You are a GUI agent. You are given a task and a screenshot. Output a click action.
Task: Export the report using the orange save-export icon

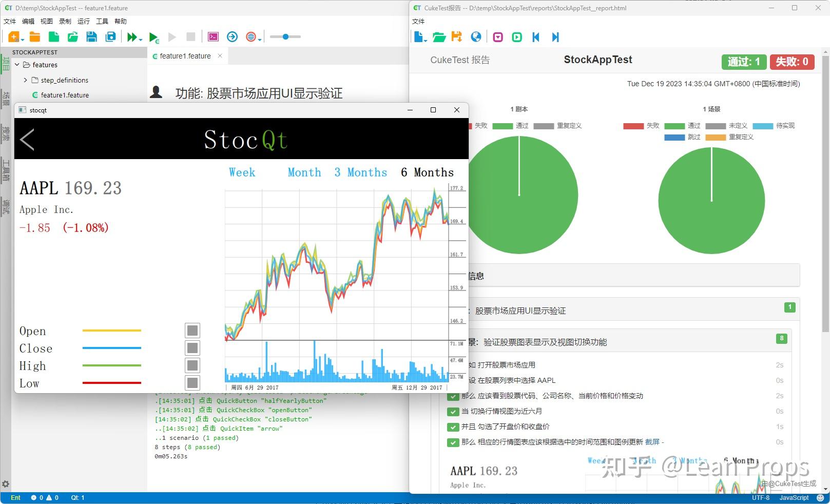(x=456, y=36)
